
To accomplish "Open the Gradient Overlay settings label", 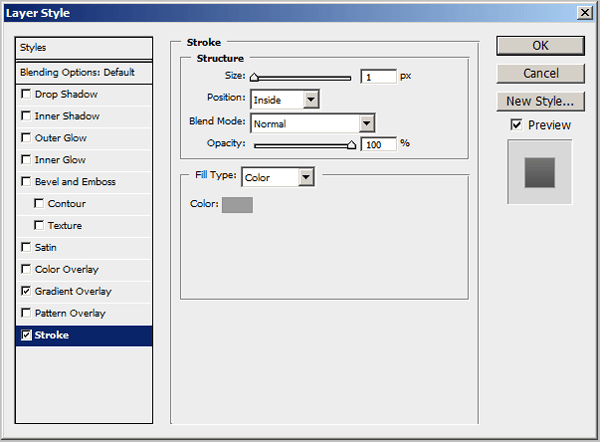I will pos(73,291).
